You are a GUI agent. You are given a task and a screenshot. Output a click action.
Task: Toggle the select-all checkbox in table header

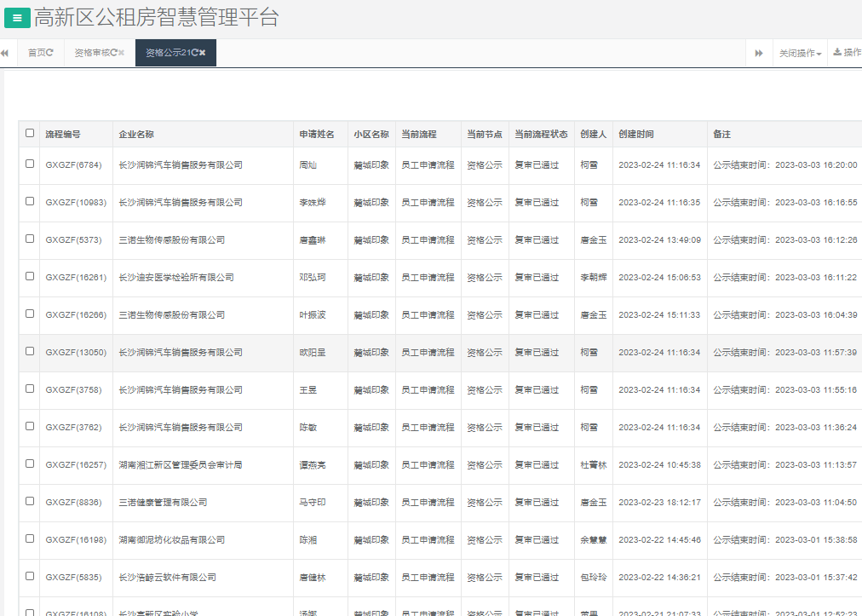pos(30,133)
